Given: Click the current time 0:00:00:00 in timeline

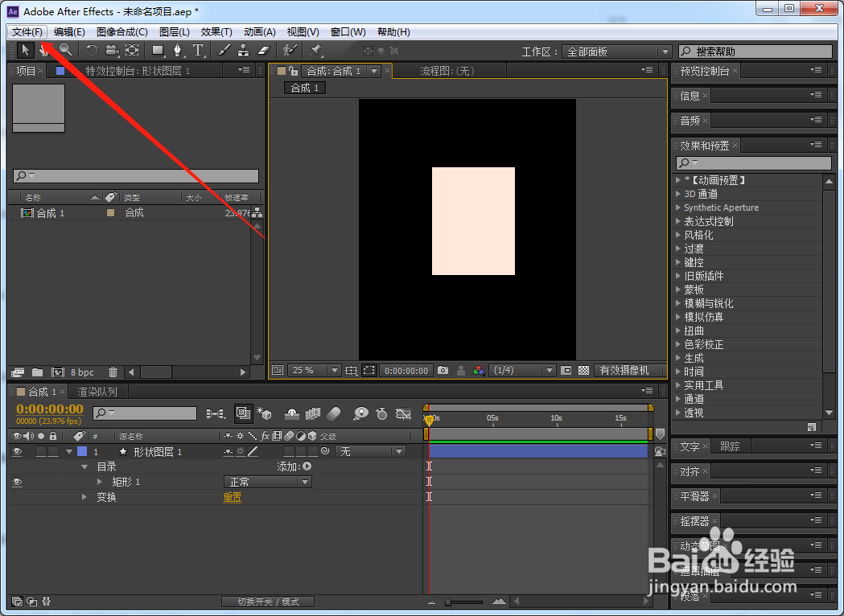Looking at the screenshot, I should pyautogui.click(x=50, y=410).
